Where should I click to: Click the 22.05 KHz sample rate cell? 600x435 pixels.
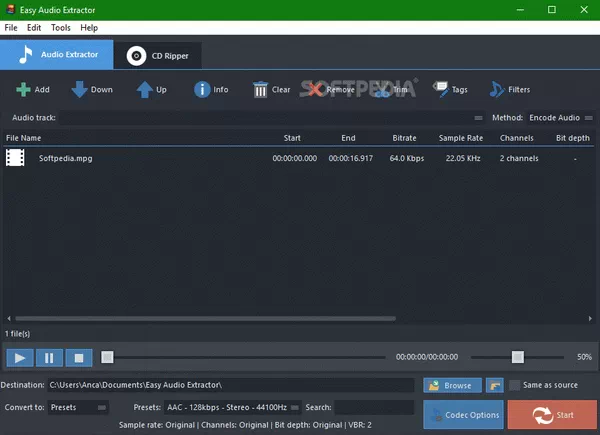click(x=463, y=158)
